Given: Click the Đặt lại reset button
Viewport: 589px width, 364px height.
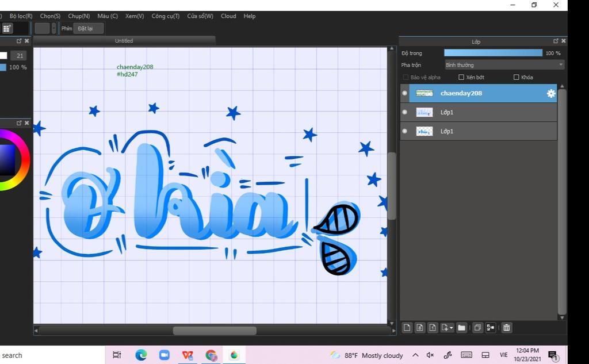Looking at the screenshot, I should (x=88, y=28).
